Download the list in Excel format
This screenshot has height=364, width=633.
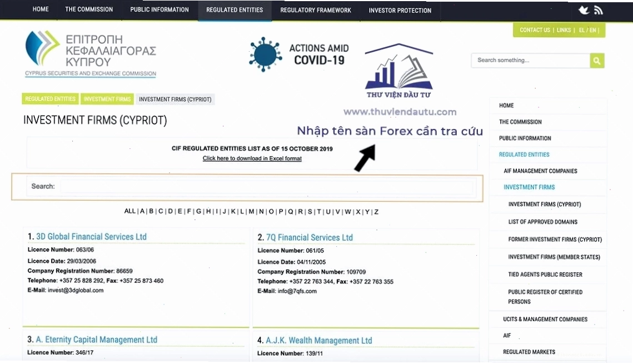[252, 158]
